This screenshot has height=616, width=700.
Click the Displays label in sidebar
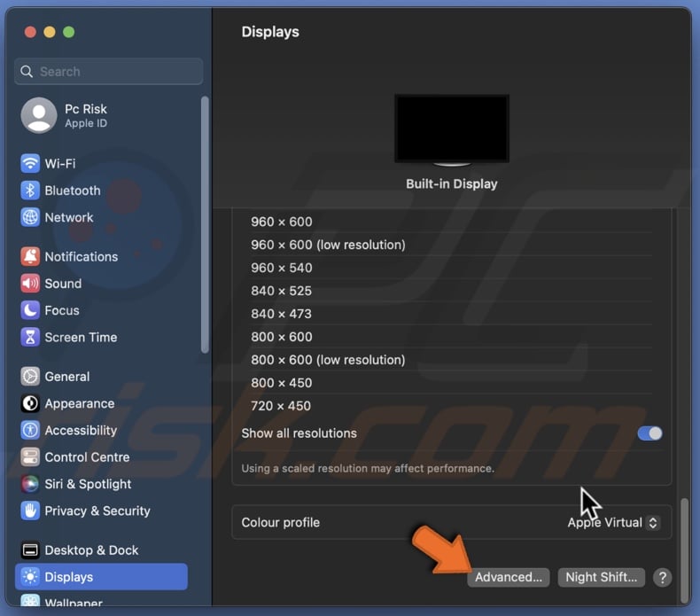(x=69, y=577)
